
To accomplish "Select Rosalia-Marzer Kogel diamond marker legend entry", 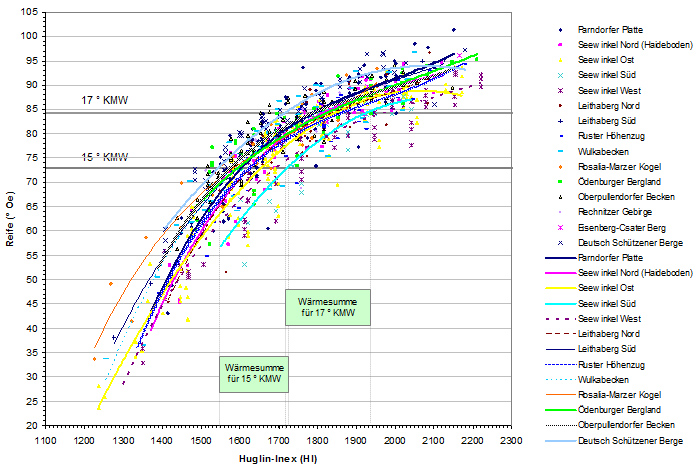I will click(x=609, y=167).
